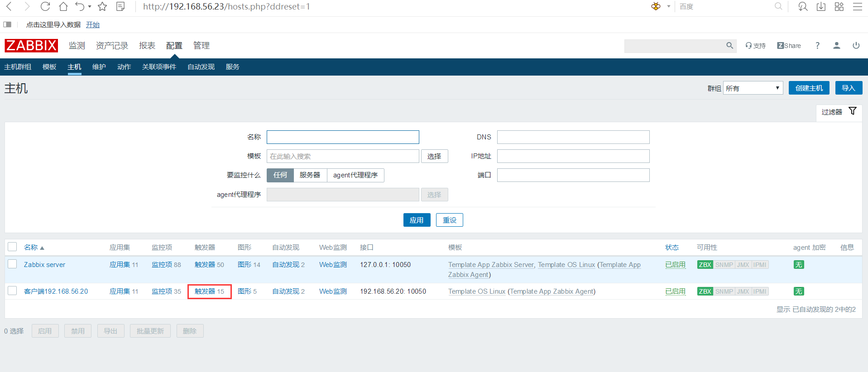The height and width of the screenshot is (372, 868).
Task: Click 创建主机 button
Action: pos(809,88)
